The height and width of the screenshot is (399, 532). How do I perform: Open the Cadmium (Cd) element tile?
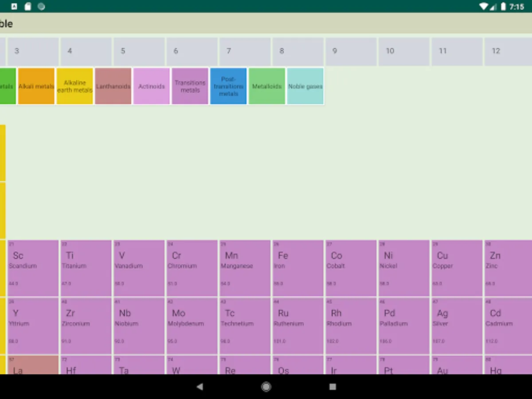508,326
